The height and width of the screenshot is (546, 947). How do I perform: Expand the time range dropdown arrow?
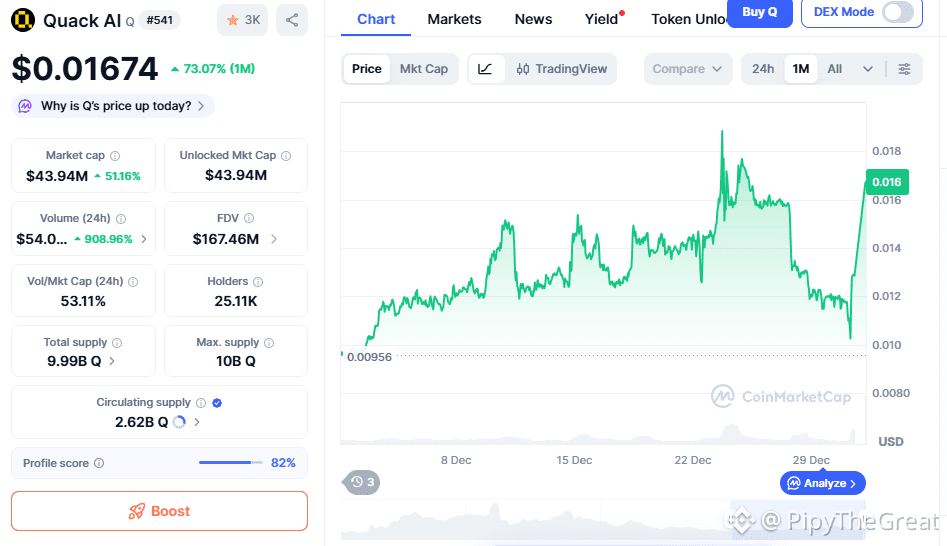tap(867, 69)
